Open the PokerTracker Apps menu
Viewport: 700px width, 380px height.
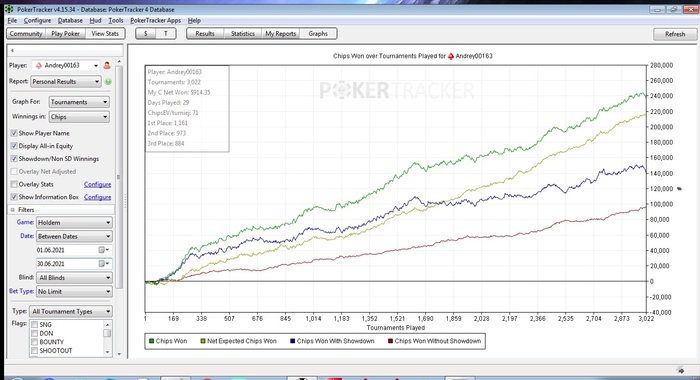point(155,21)
